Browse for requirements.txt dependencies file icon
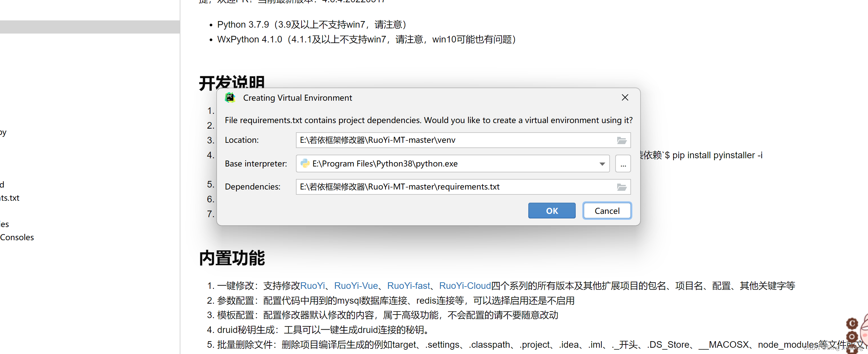Image resolution: width=868 pixels, height=354 pixels. pos(621,187)
